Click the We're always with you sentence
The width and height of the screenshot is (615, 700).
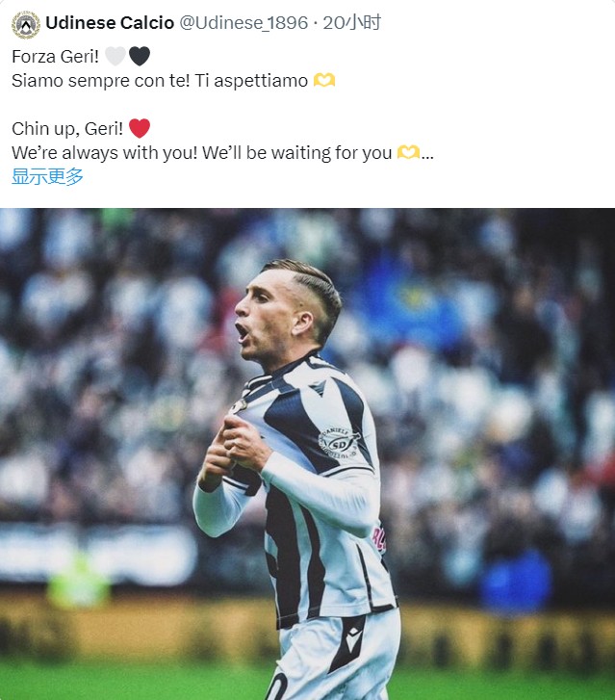[105, 153]
